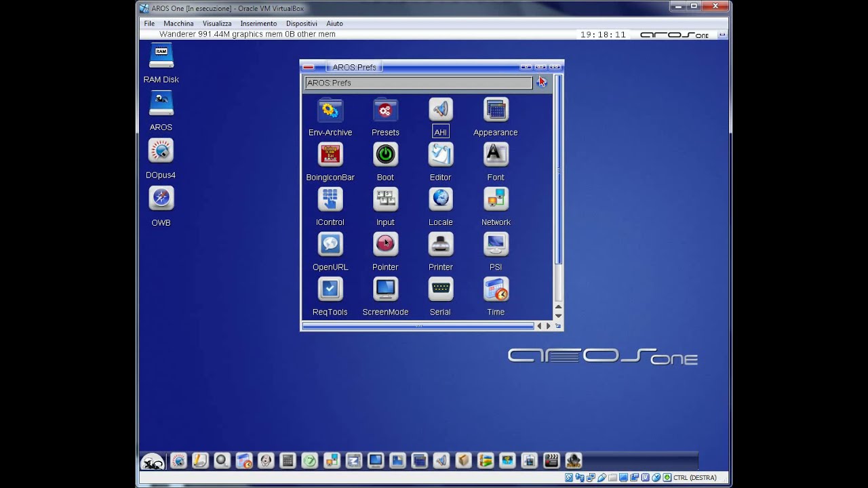Viewport: 868px width, 488px height.
Task: Open the Presets folder icon
Action: pos(385,110)
